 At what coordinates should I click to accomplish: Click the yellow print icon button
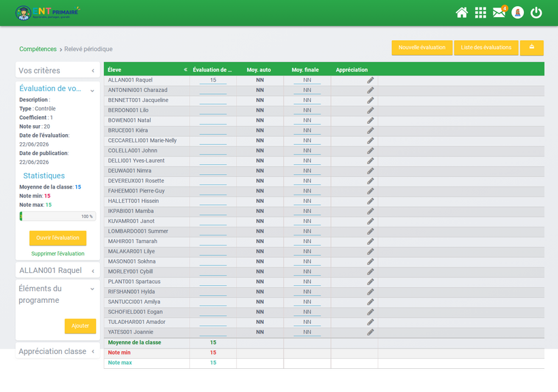tap(531, 48)
